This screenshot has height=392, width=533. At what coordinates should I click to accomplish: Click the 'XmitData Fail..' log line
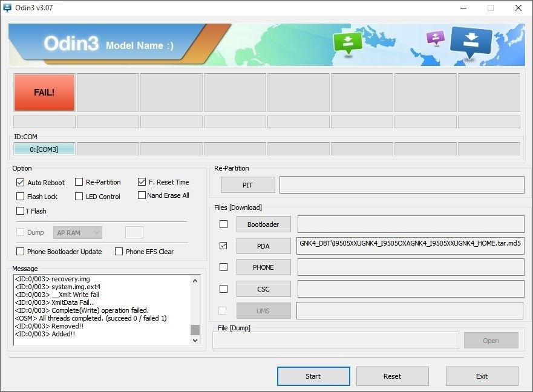(54, 302)
